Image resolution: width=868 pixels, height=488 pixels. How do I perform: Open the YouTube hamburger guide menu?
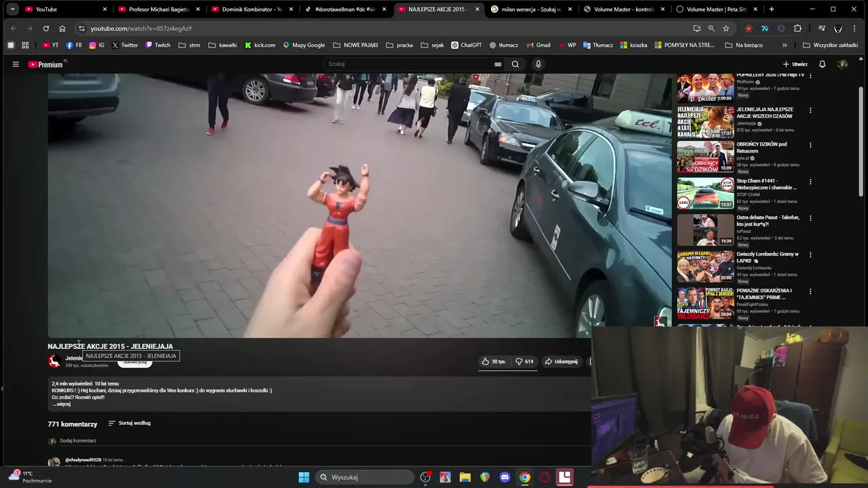pos(16,64)
